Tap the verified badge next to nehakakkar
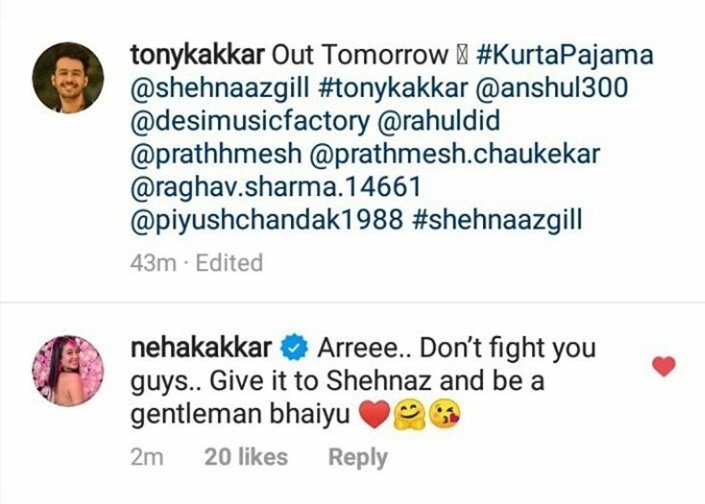 [x=294, y=349]
